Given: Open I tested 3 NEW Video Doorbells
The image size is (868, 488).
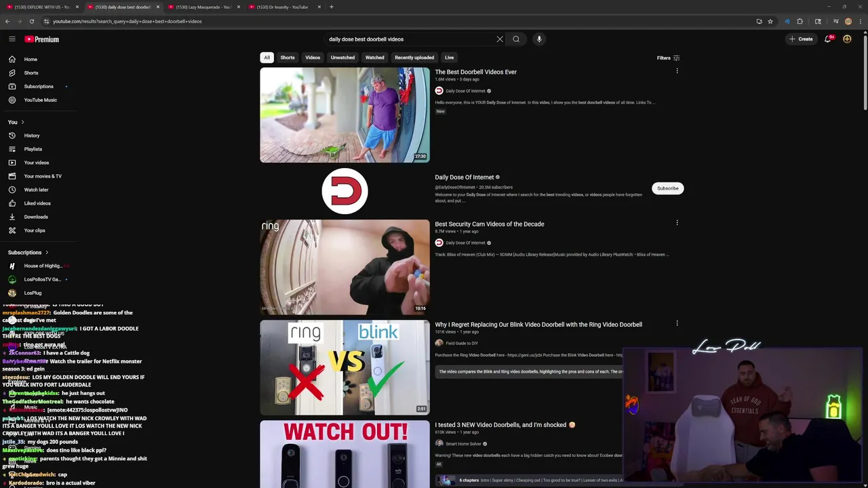Looking at the screenshot, I should [505, 425].
